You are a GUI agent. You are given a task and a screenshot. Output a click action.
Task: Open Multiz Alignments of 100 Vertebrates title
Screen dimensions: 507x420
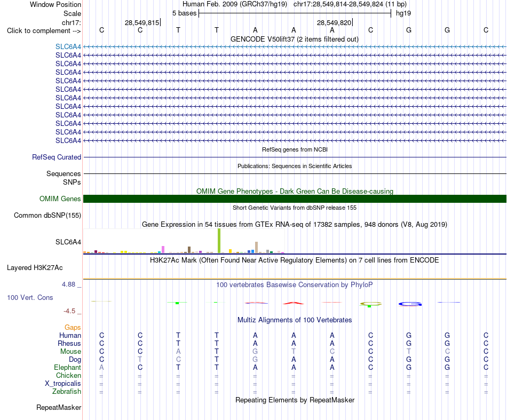(x=295, y=320)
